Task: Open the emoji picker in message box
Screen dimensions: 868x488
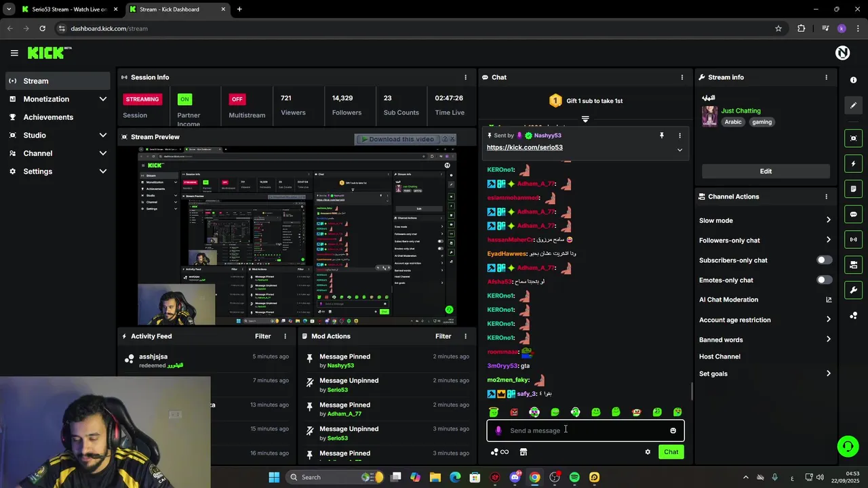Action: (673, 430)
